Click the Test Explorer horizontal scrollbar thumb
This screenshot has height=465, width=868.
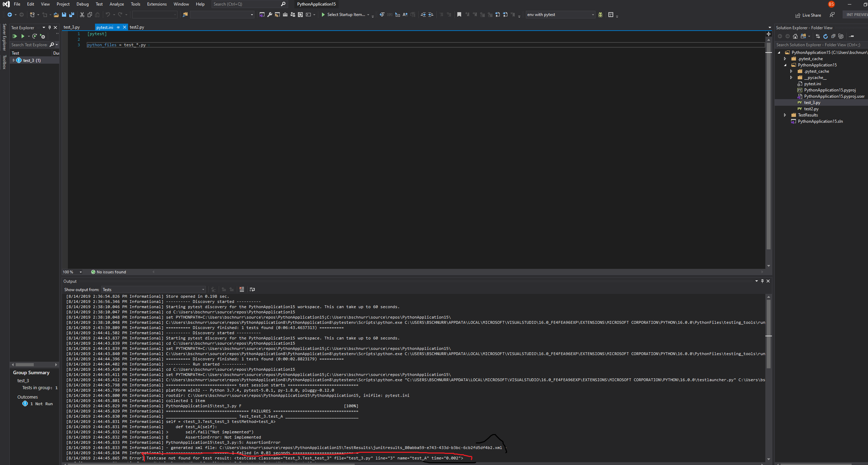(25, 364)
